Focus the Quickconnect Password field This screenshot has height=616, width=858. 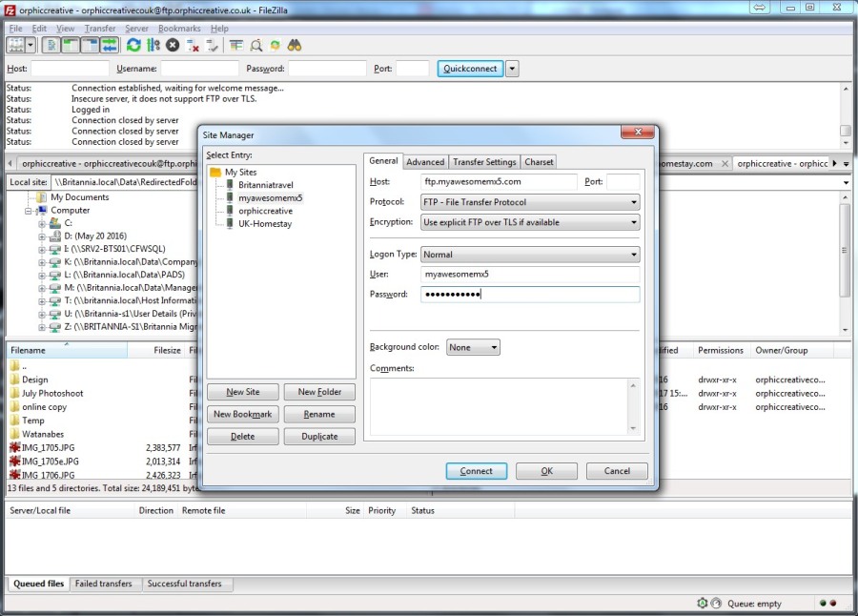pyautogui.click(x=327, y=69)
